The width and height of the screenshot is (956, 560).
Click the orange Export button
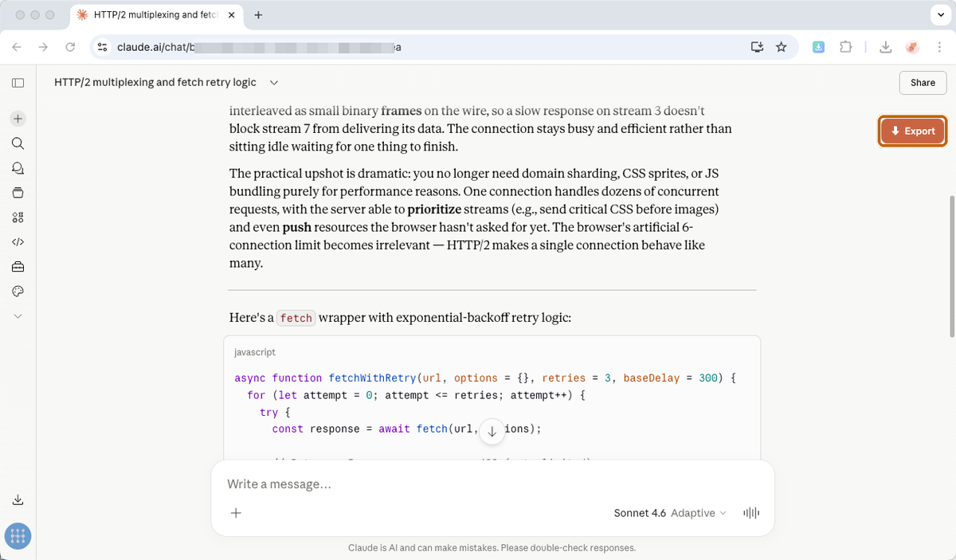[x=912, y=131]
